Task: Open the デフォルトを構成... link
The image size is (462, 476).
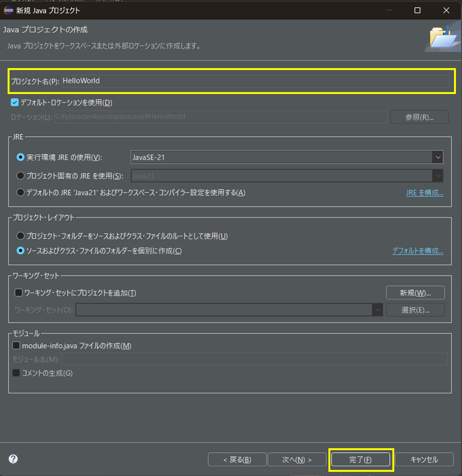Action: pos(418,251)
